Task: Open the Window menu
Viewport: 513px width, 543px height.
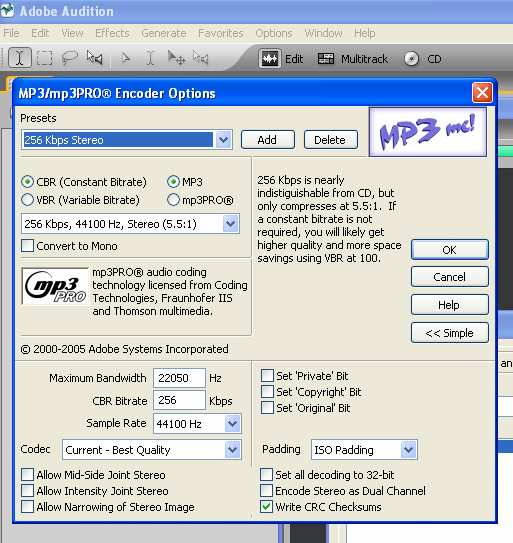Action: coord(324,33)
